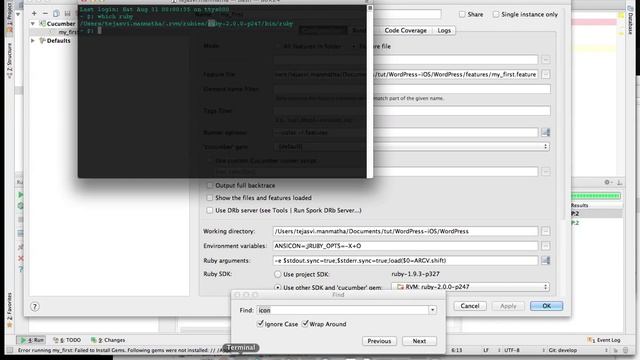The width and height of the screenshot is (640, 360).
Task: Expand the Defaults node
Action: click(33, 40)
